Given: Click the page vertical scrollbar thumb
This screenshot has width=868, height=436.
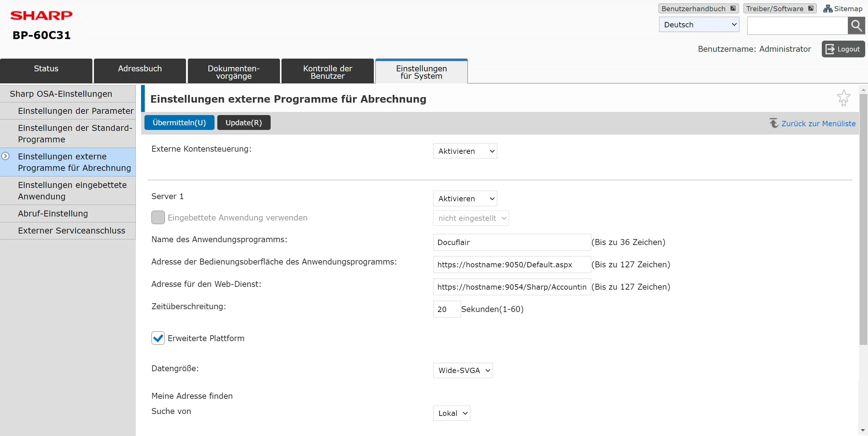Looking at the screenshot, I should pyautogui.click(x=863, y=219).
